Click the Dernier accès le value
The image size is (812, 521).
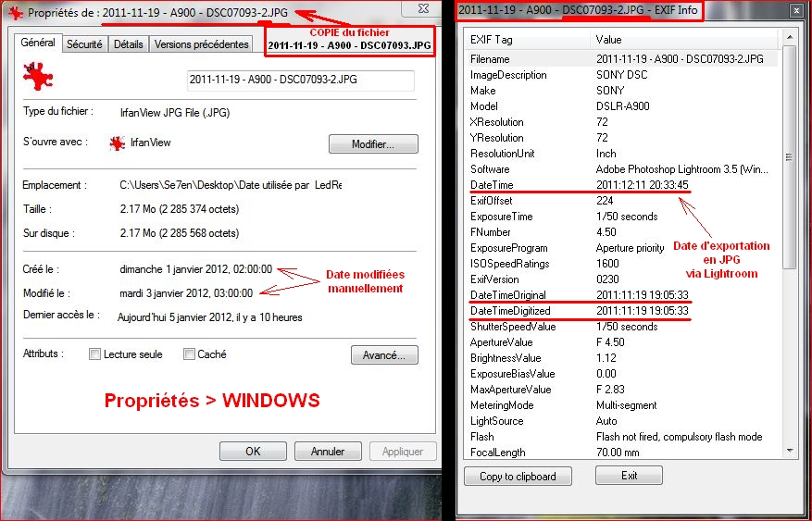click(x=210, y=317)
